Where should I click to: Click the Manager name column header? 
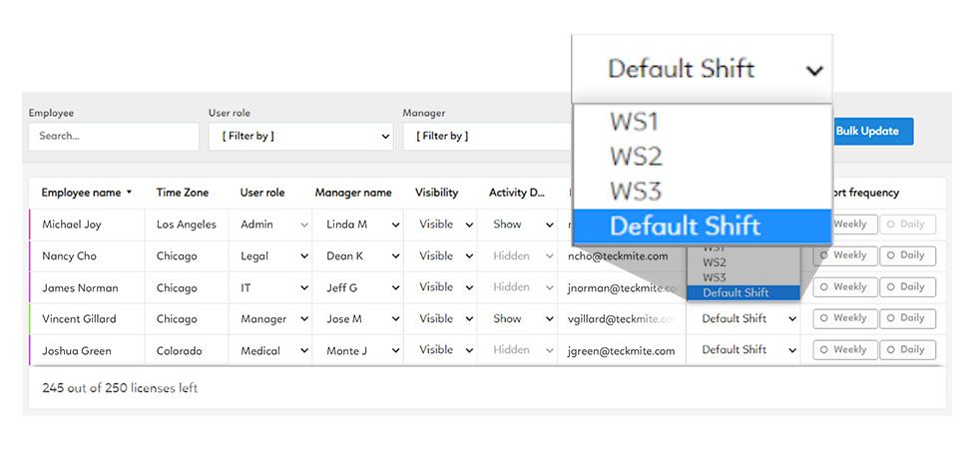coord(353,193)
